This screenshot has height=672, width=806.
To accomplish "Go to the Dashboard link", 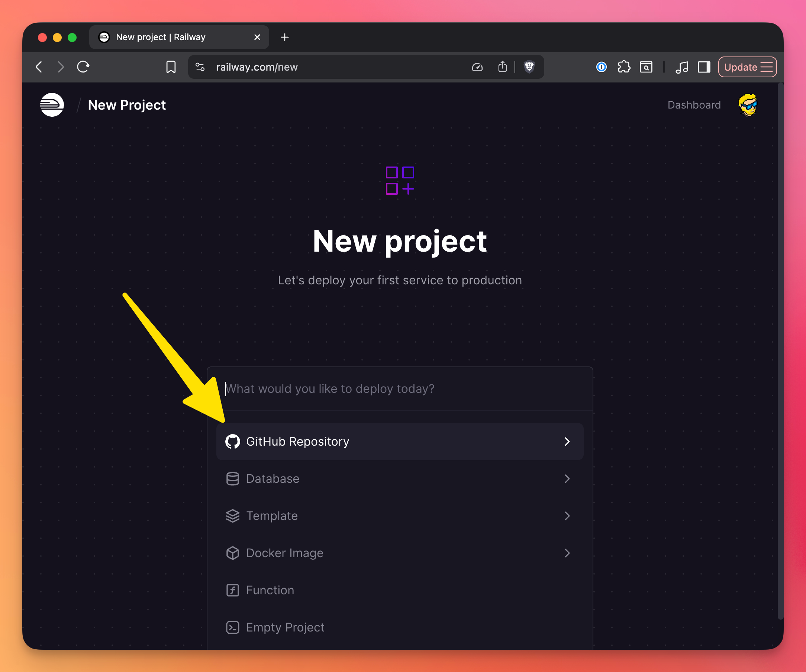I will pyautogui.click(x=694, y=105).
